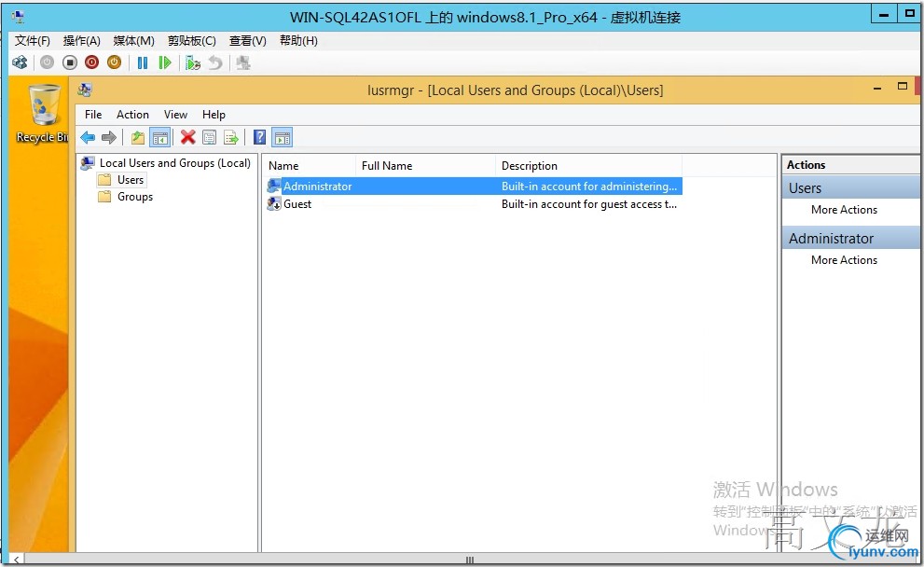Open the Action menu in lusrmgr
This screenshot has height=567, width=924.
132,115
